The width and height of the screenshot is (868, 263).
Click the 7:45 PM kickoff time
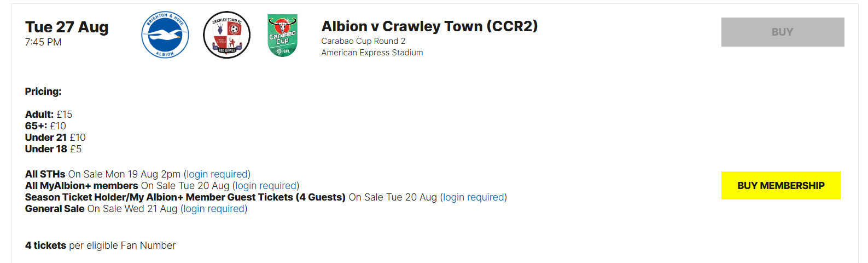tap(43, 42)
